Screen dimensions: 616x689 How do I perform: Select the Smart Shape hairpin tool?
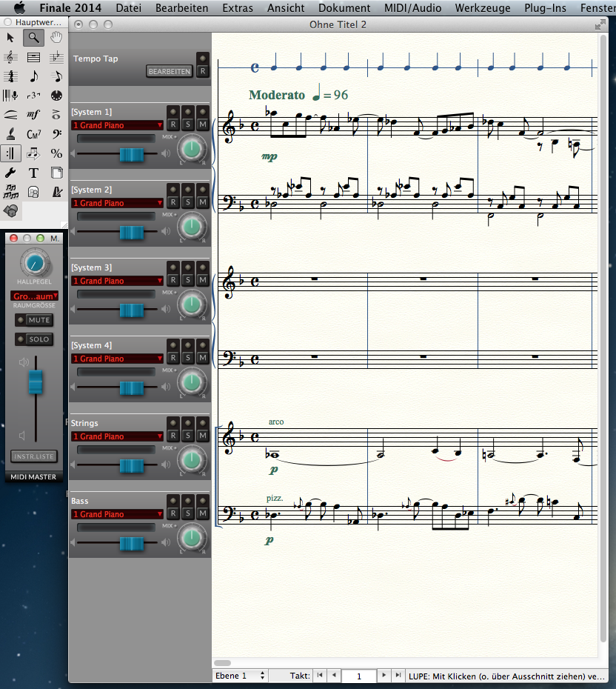tap(10, 115)
